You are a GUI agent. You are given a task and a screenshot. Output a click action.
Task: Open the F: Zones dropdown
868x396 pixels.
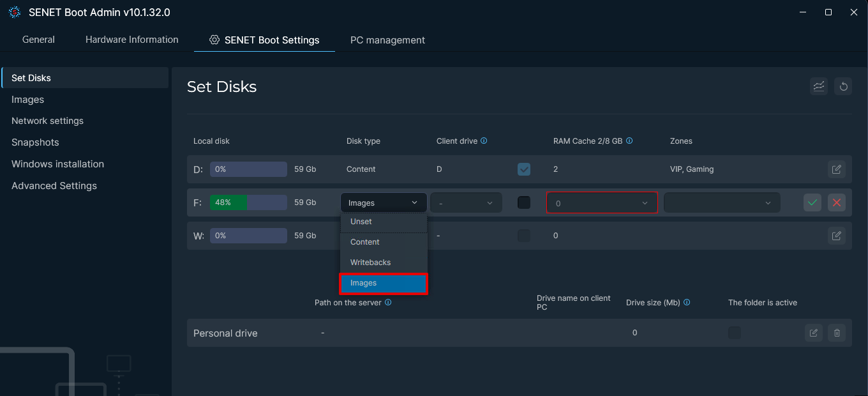[722, 202]
